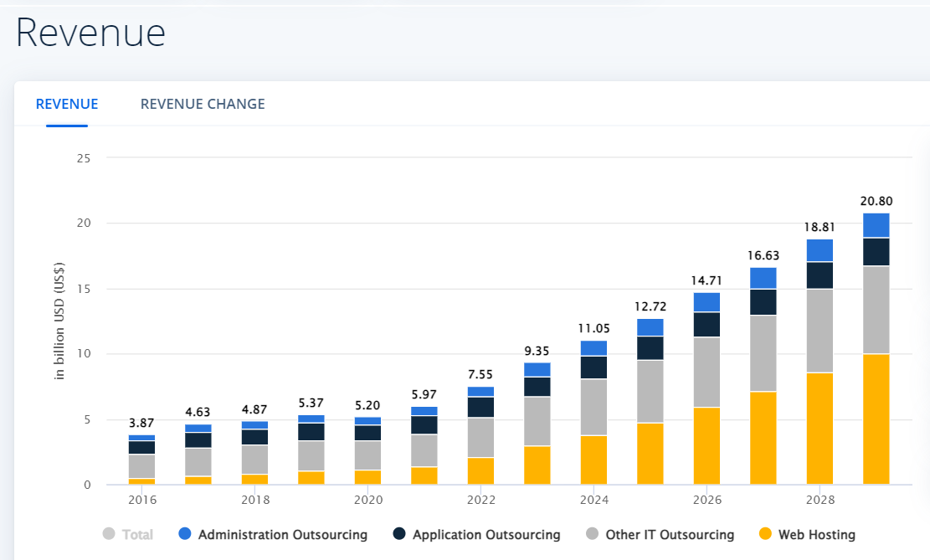Toggle Other IT Outsourcing legend item
This screenshot has width=930, height=560.
click(x=660, y=534)
